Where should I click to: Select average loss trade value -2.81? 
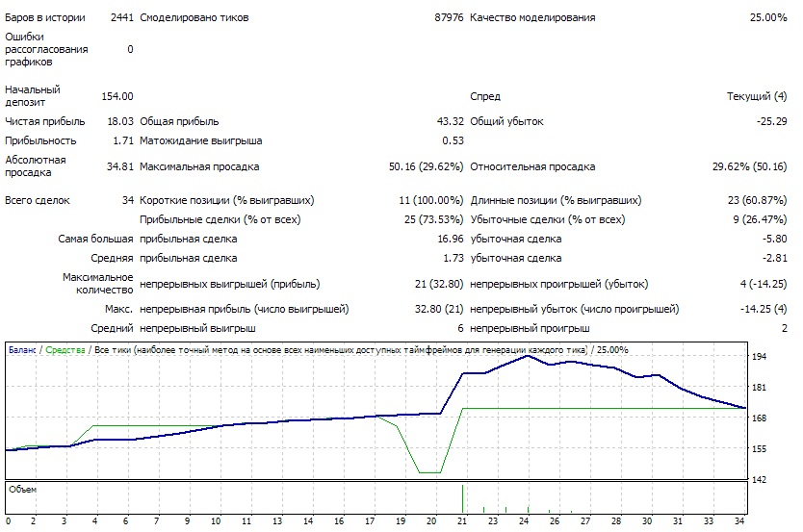(774, 259)
